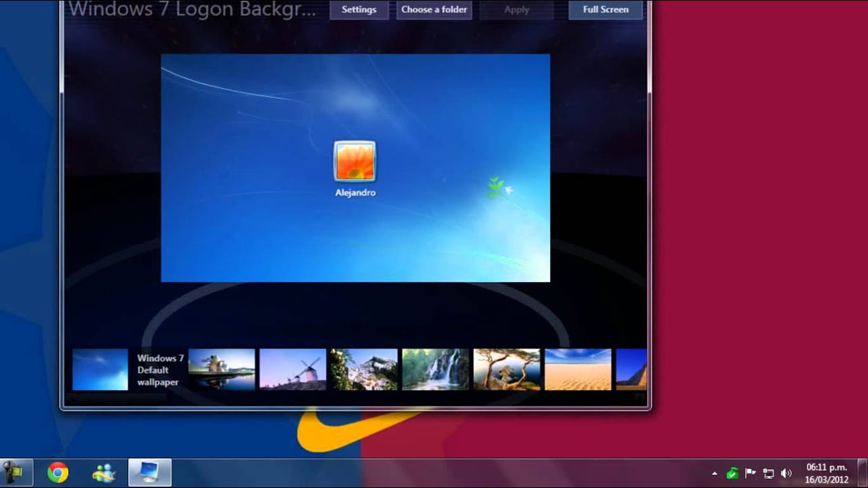
Task: Click the Alejandro user picture in preview
Action: [x=355, y=161]
